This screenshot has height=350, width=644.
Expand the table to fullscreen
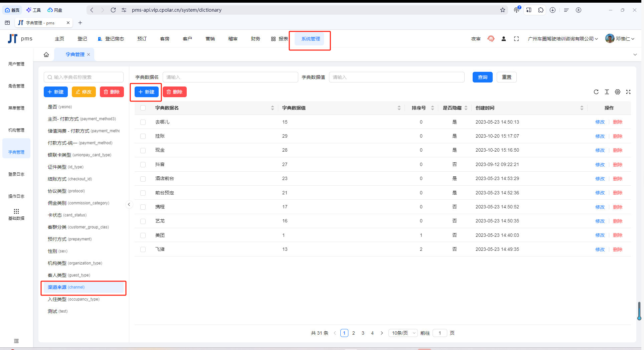pos(628,92)
